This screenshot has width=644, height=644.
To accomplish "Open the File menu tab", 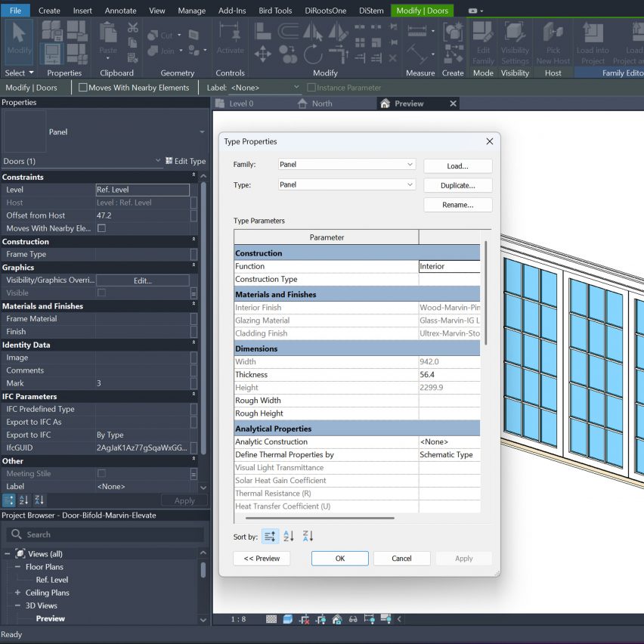I will 16,11.
